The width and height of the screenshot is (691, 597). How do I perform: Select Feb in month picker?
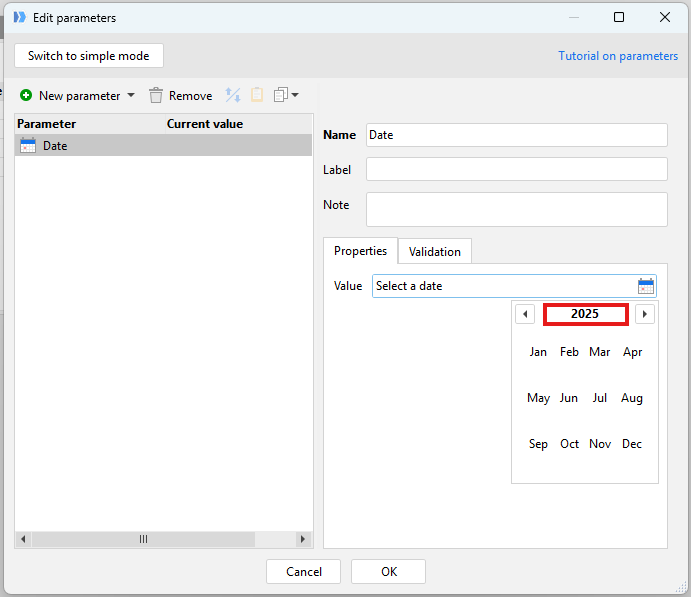(x=569, y=352)
